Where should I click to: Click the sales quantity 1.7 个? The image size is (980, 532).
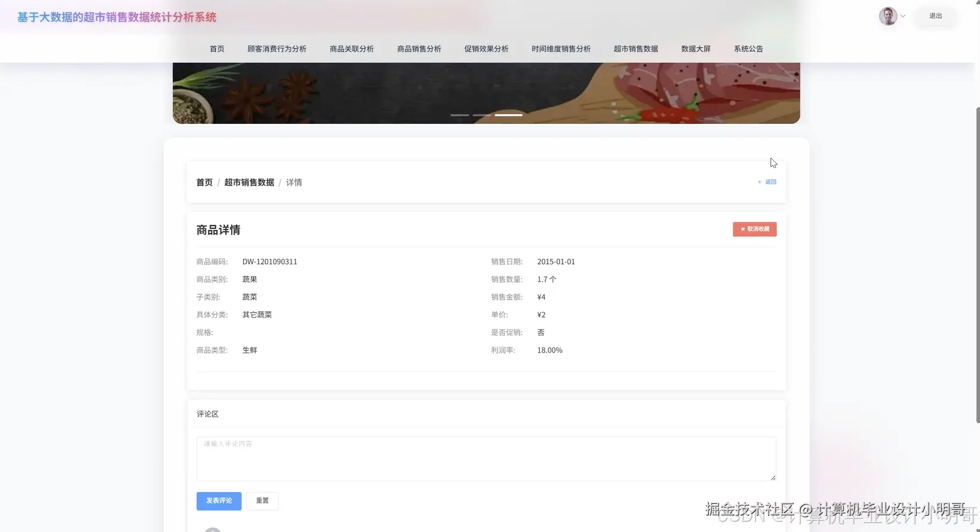[546, 279]
